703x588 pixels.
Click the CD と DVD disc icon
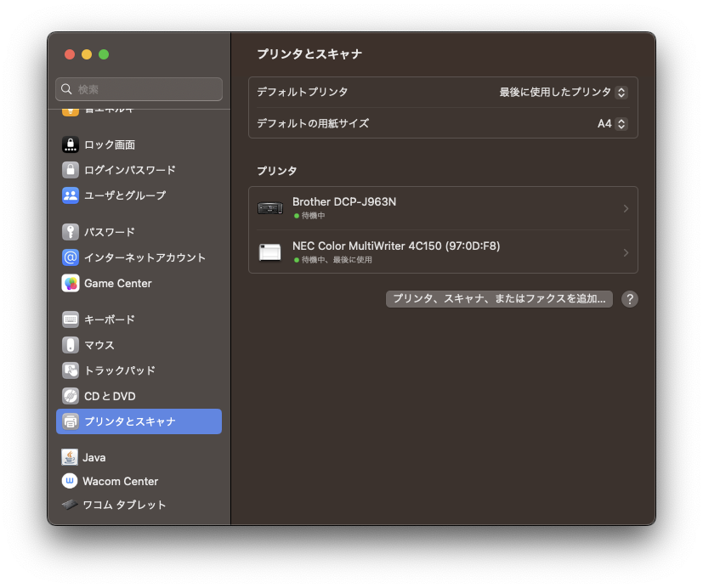[x=71, y=396]
